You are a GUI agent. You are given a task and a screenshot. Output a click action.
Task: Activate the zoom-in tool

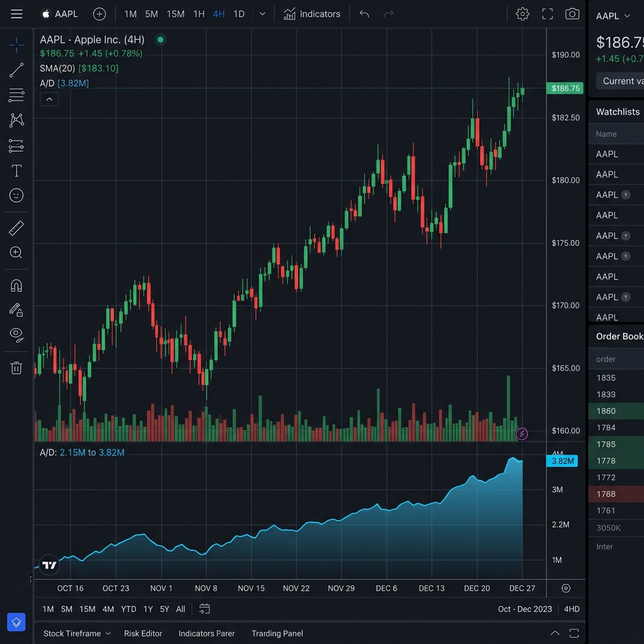tap(16, 253)
